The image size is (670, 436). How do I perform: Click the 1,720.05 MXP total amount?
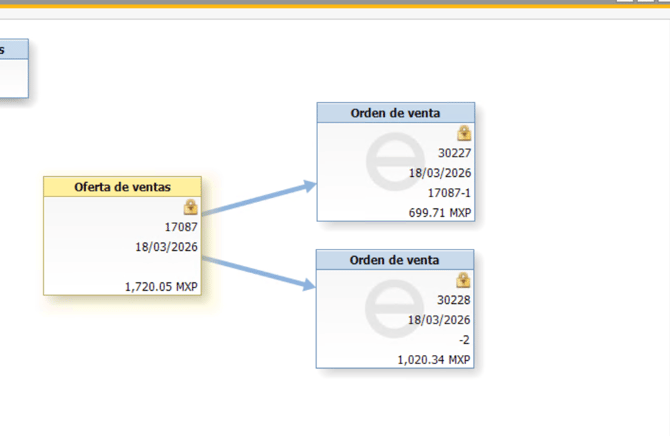pyautogui.click(x=161, y=286)
